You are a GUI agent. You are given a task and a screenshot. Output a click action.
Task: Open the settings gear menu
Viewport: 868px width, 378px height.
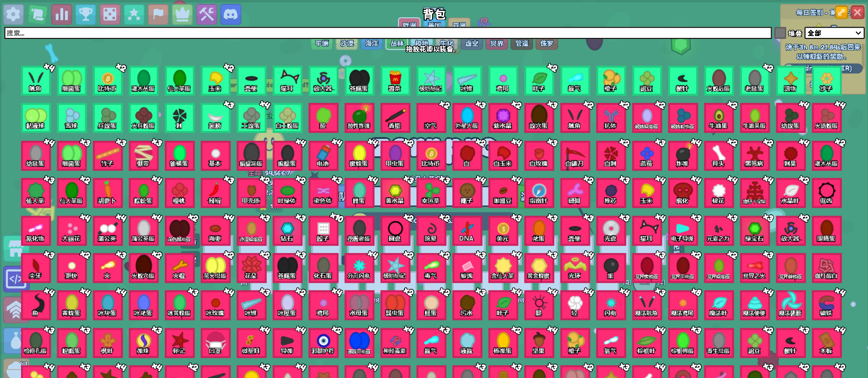tap(14, 15)
